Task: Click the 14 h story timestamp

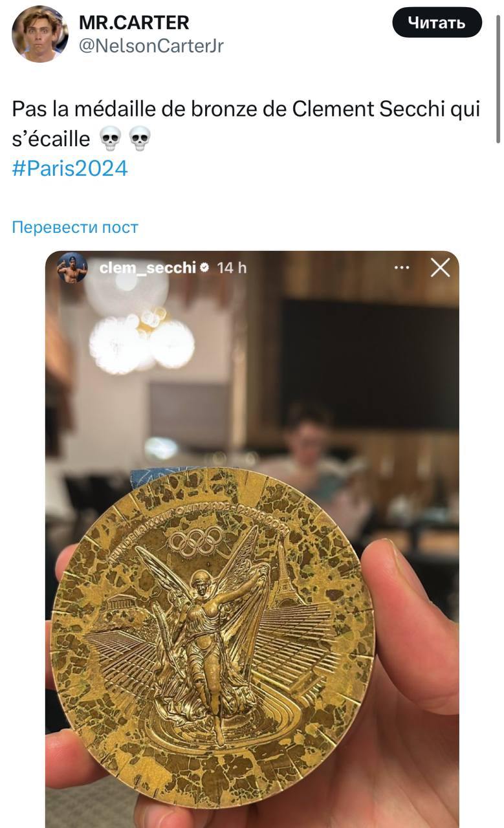Action: click(232, 268)
